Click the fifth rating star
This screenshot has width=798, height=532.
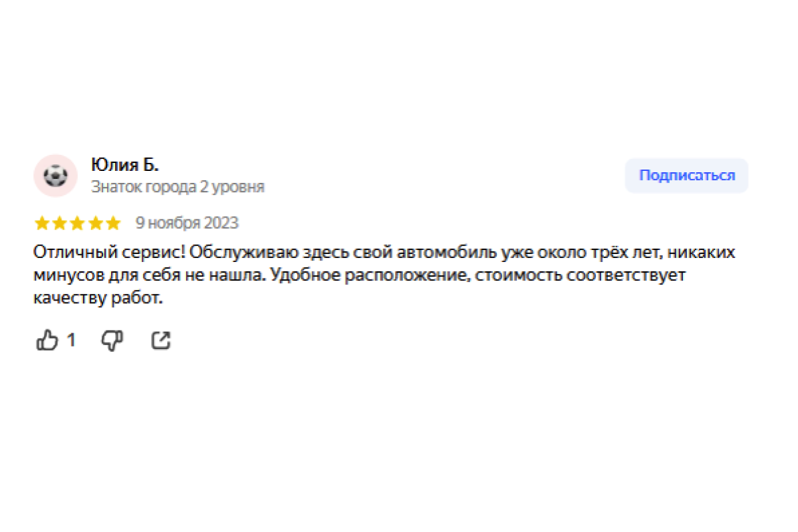click(x=113, y=223)
